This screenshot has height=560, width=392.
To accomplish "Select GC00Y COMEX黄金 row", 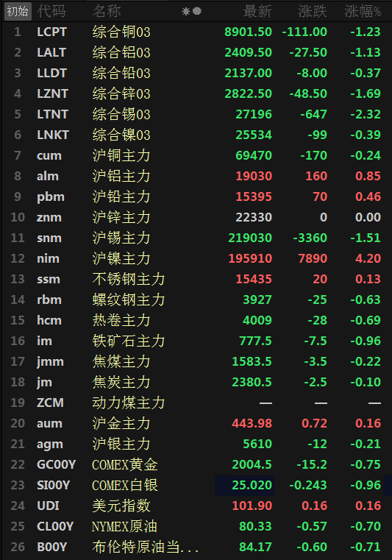I will point(196,464).
